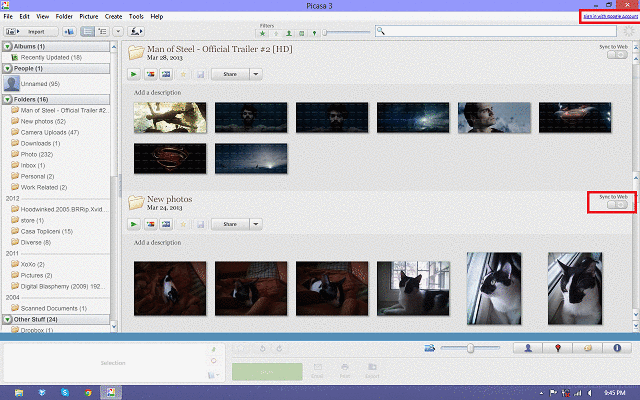Open the Folder menu
This screenshot has height=400, width=640.
64,16
